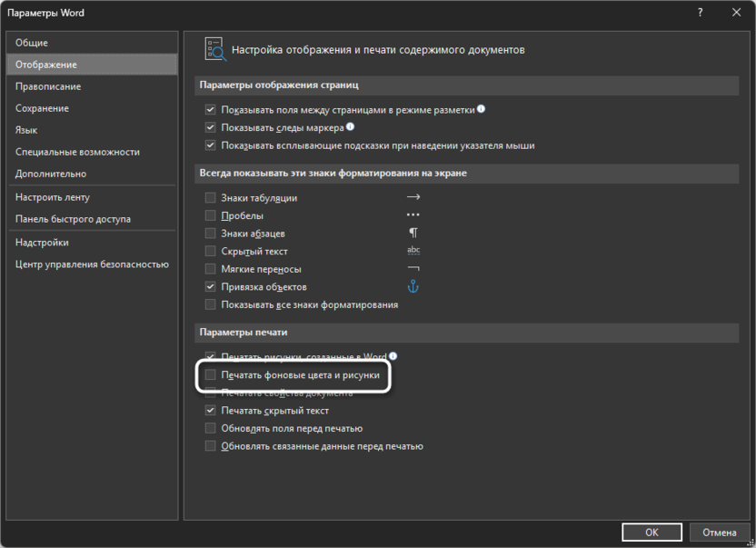Click the pilcrow symbol beside "Знаки абзацев"
The height and width of the screenshot is (548, 756).
tap(413, 234)
